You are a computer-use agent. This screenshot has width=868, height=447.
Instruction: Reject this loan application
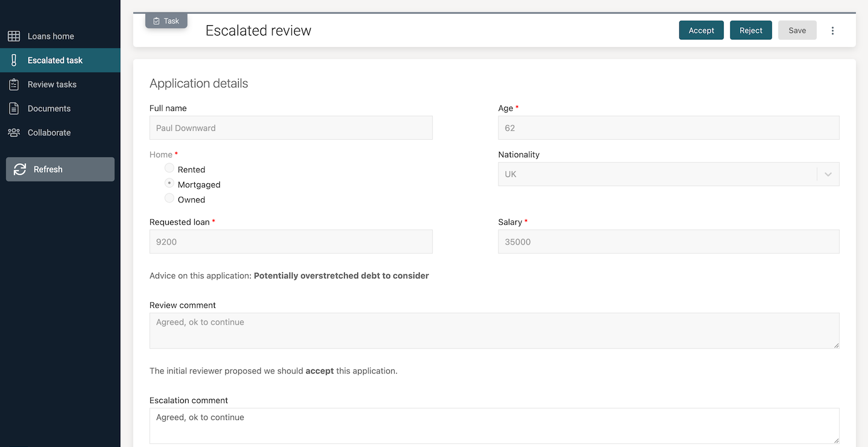(750, 30)
